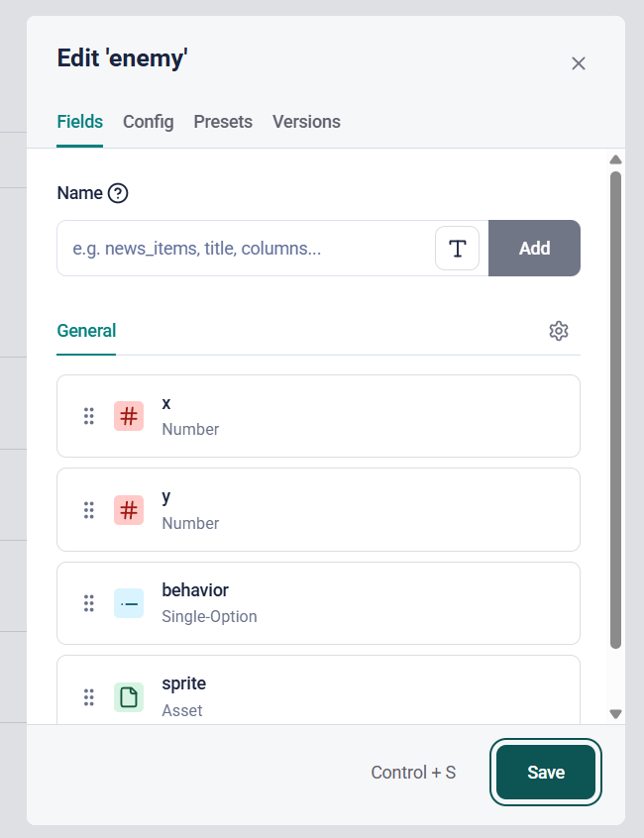The height and width of the screenshot is (838, 644).
Task: Click the Number icon of field y
Action: tap(129, 510)
